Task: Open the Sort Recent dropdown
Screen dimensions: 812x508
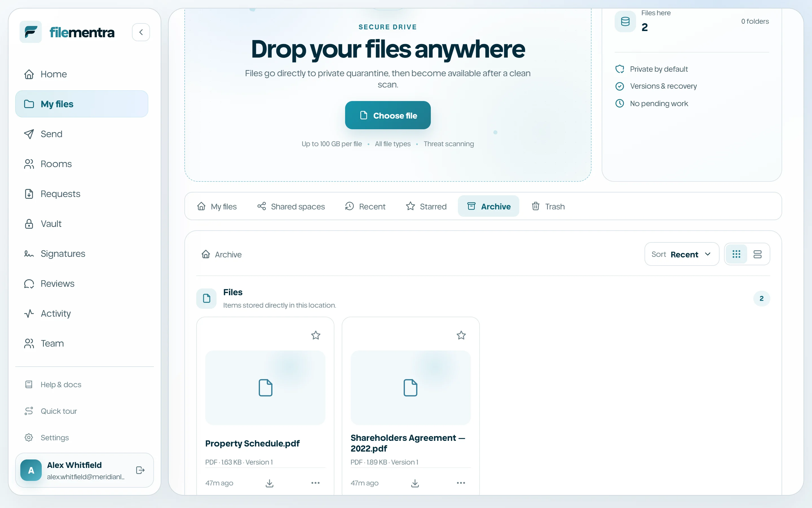Action: (x=682, y=254)
